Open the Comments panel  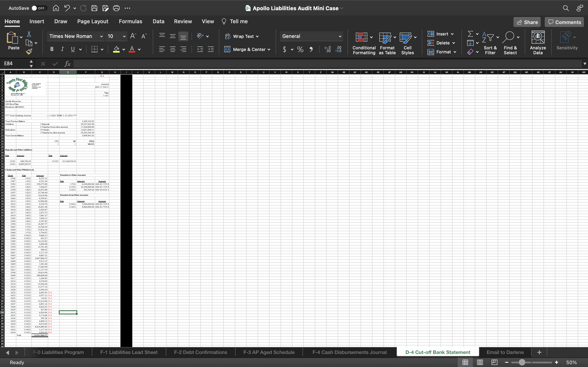coord(564,22)
